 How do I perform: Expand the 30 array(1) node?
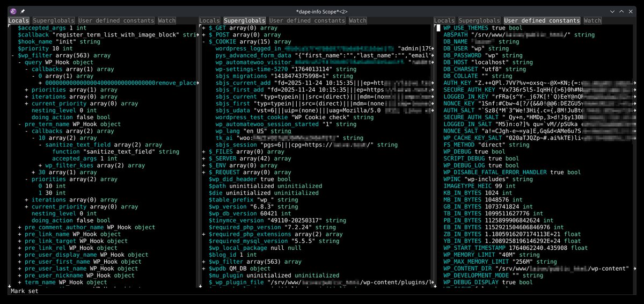(x=33, y=172)
